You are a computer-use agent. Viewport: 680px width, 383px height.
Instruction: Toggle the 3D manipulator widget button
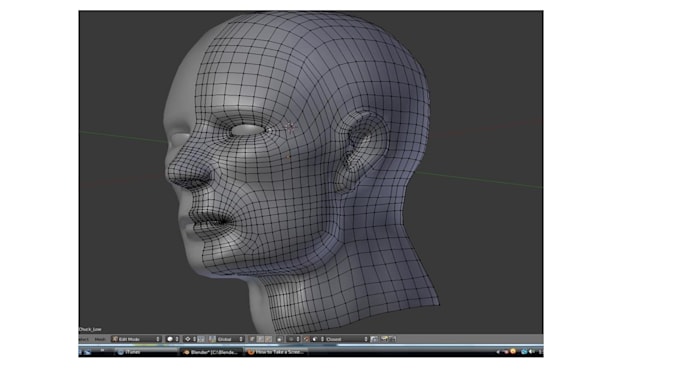[201, 339]
